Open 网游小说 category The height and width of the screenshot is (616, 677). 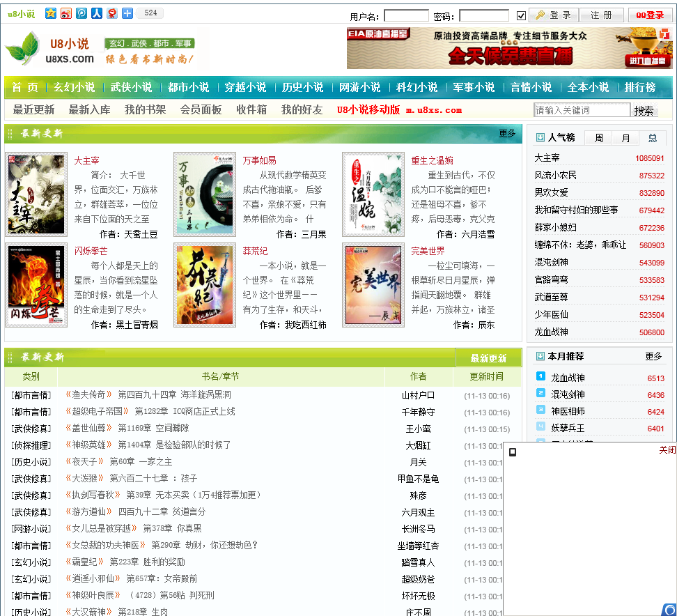[x=359, y=87]
